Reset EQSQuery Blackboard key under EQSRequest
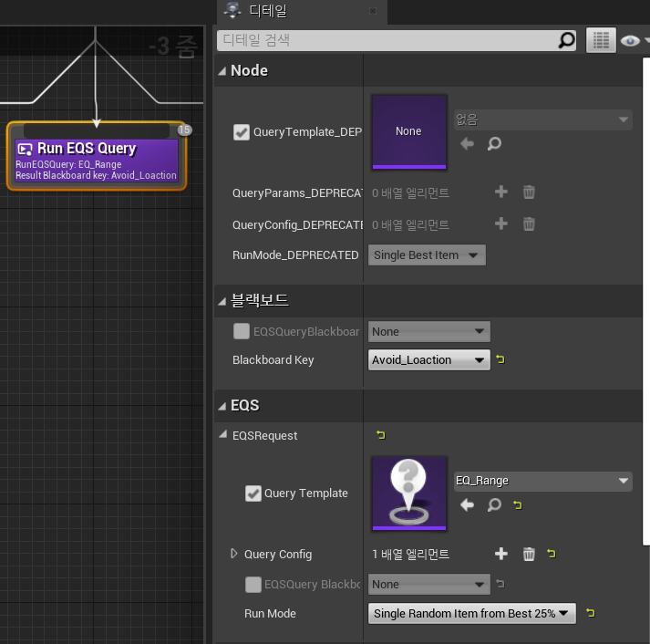 tap(500, 584)
